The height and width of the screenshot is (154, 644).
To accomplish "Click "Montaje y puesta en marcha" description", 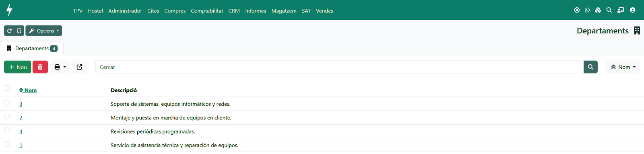I will tap(171, 118).
